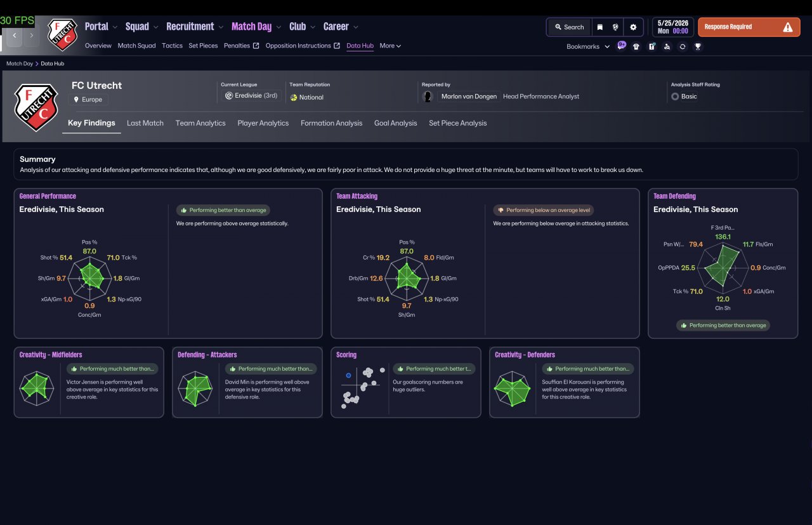Open the More submenu dropdown

coord(390,46)
